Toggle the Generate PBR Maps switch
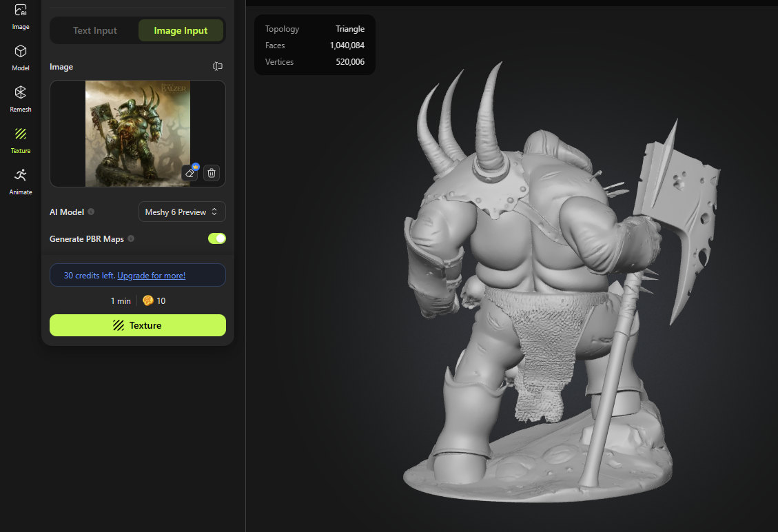The width and height of the screenshot is (778, 532). pos(217,238)
